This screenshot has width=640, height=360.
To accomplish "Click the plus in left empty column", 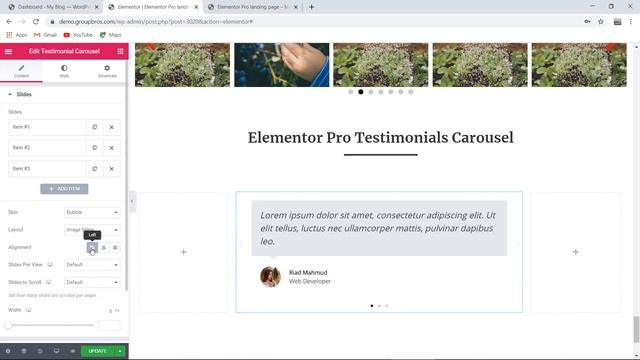I will [183, 252].
